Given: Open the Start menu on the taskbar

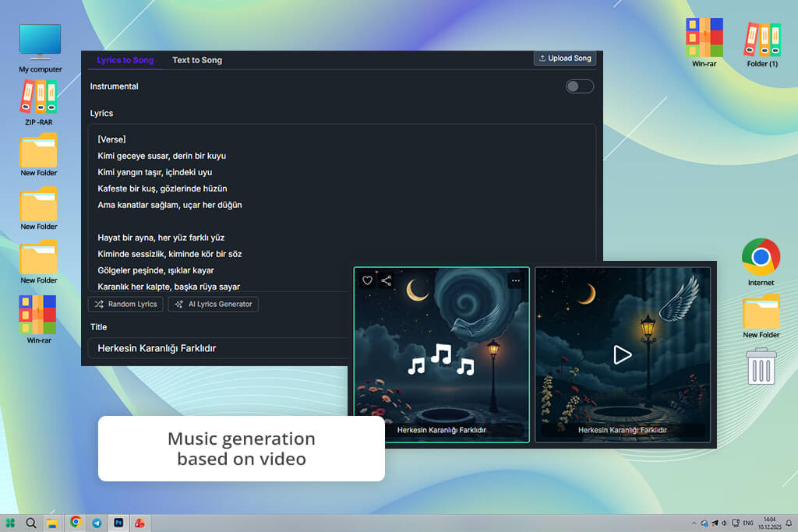Looking at the screenshot, I should pos(10,523).
